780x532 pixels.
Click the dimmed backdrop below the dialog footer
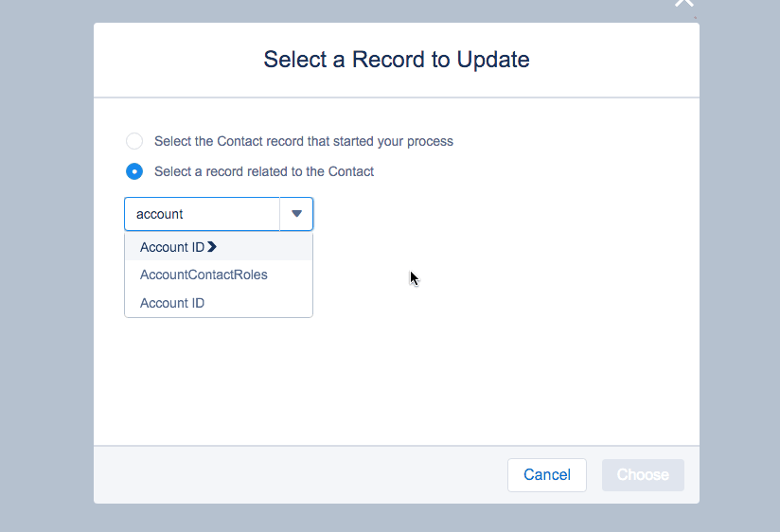396,519
